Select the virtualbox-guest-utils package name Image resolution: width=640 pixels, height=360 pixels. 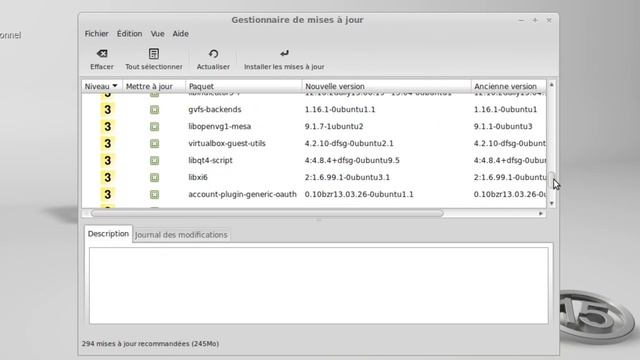227,143
